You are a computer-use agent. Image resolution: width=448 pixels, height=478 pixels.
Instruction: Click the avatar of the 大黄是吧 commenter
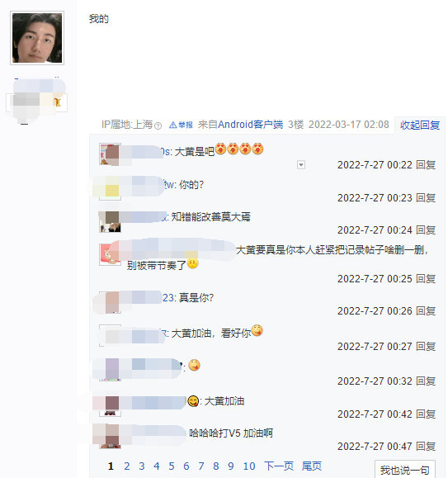pyautogui.click(x=110, y=154)
